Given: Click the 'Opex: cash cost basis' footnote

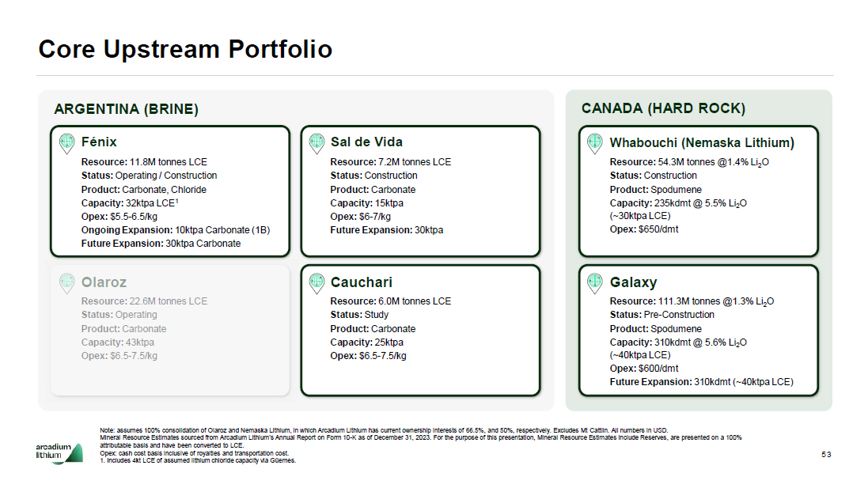Looking at the screenshot, I should tap(195, 453).
